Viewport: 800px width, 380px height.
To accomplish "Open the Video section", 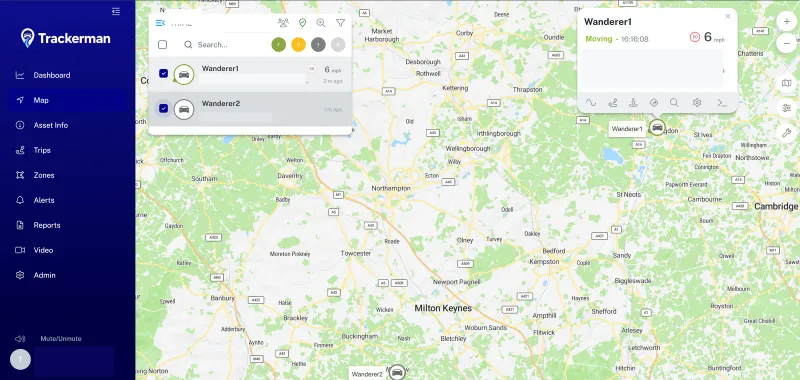I will pyautogui.click(x=67, y=250).
